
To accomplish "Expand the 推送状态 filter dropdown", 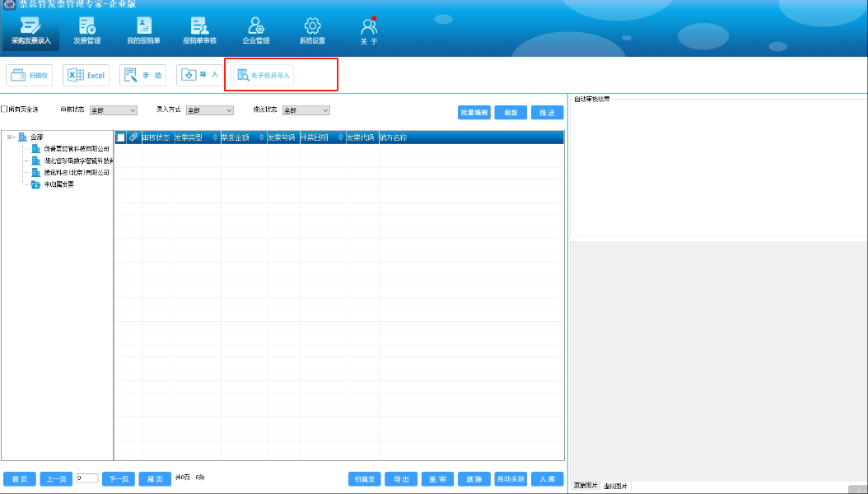I will [x=306, y=110].
